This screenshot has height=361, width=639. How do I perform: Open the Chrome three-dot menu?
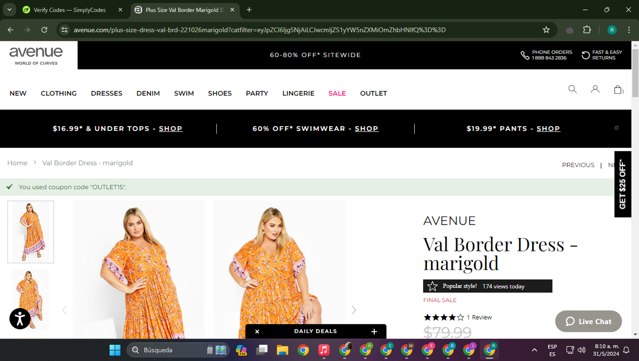[x=628, y=30]
